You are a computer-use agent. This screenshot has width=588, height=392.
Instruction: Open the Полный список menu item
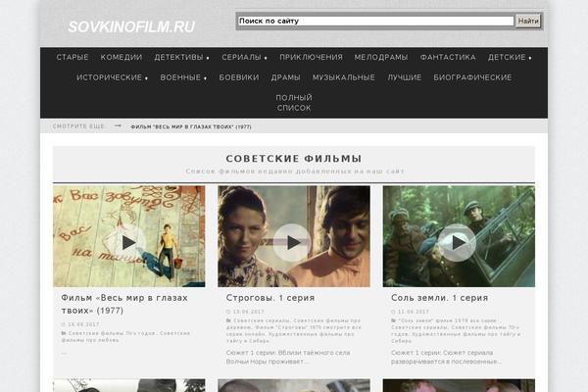tap(294, 103)
